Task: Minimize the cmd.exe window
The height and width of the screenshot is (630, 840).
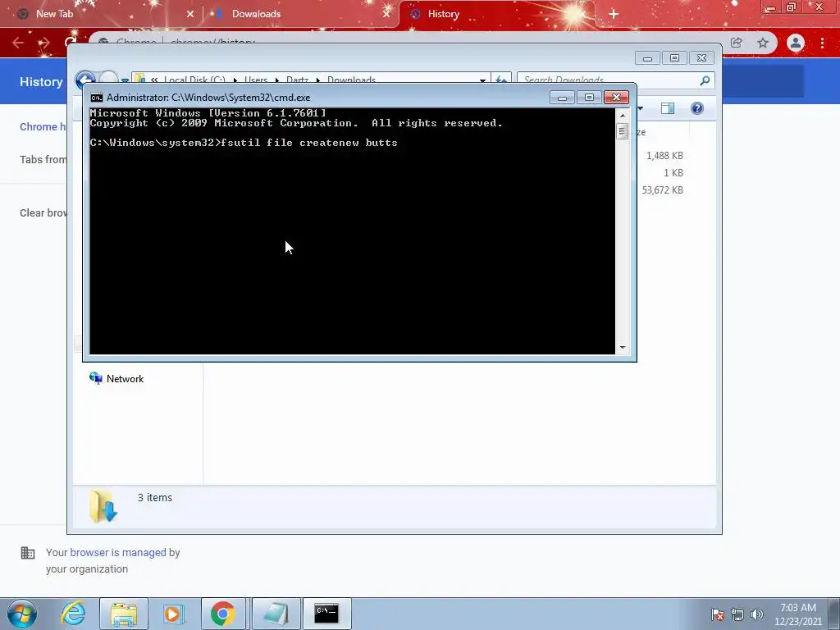Action: click(562, 98)
